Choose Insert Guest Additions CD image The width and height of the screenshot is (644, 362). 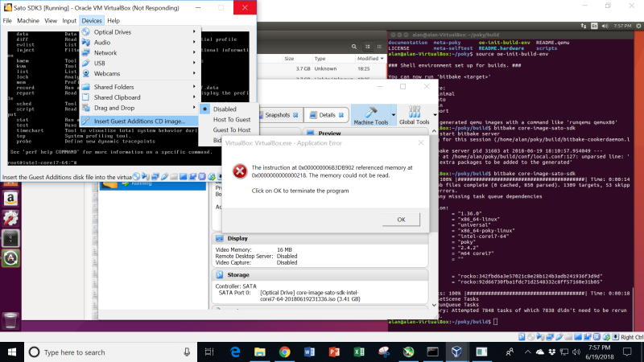tap(139, 121)
